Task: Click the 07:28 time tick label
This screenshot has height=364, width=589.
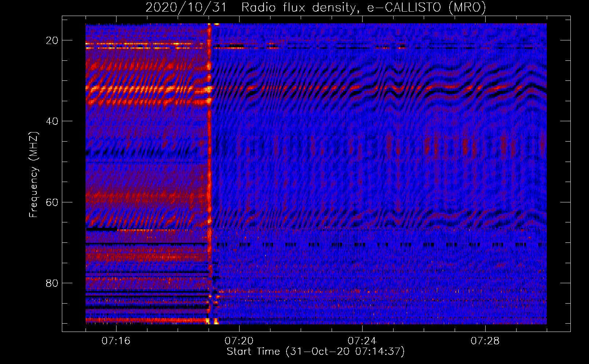Action: (x=485, y=341)
